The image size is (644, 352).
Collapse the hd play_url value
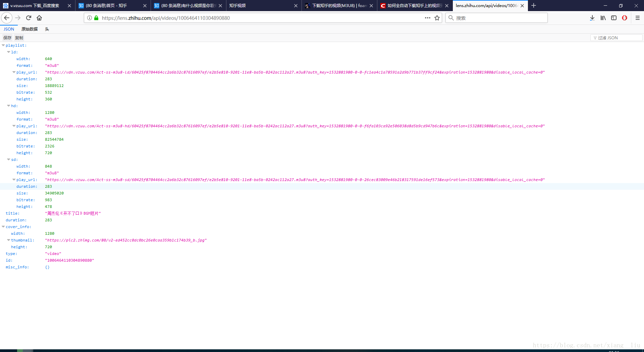pyautogui.click(x=14, y=126)
